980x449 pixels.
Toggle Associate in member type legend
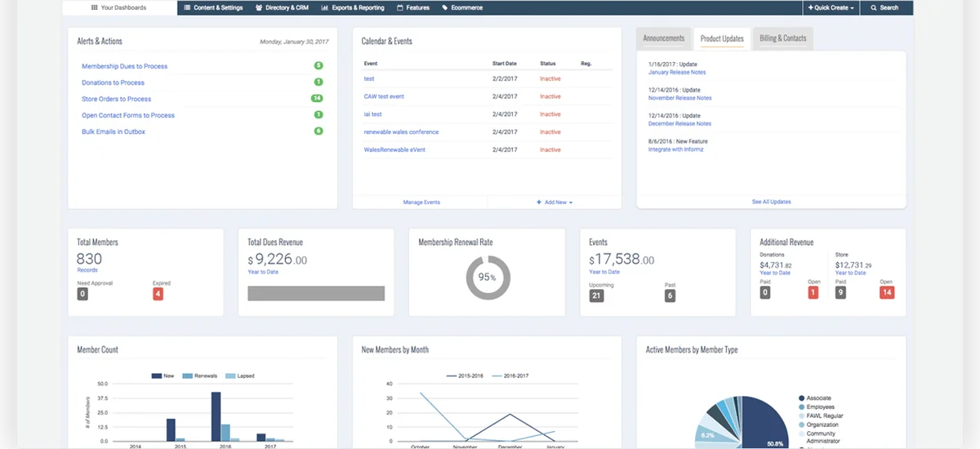click(815, 398)
